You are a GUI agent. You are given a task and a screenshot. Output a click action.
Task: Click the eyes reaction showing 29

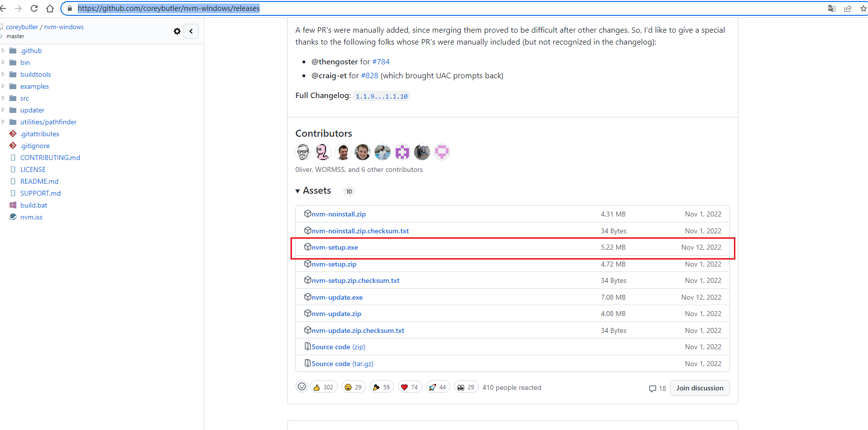pyautogui.click(x=466, y=387)
